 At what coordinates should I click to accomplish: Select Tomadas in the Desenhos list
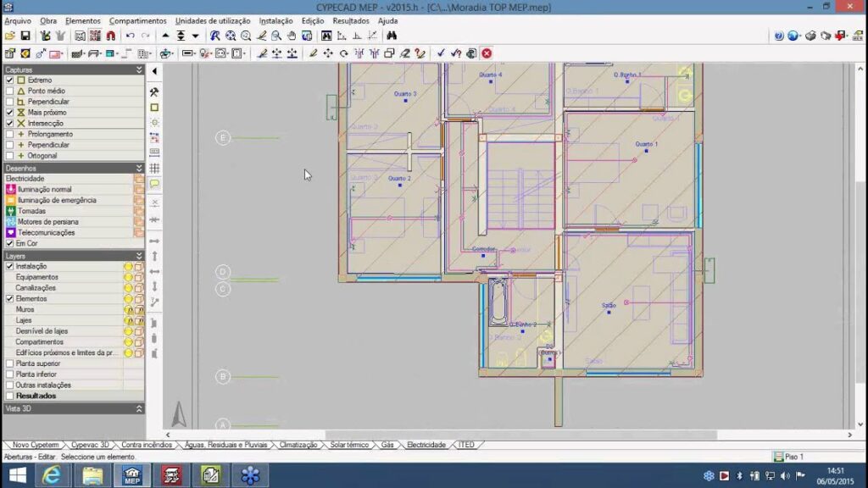click(x=31, y=211)
